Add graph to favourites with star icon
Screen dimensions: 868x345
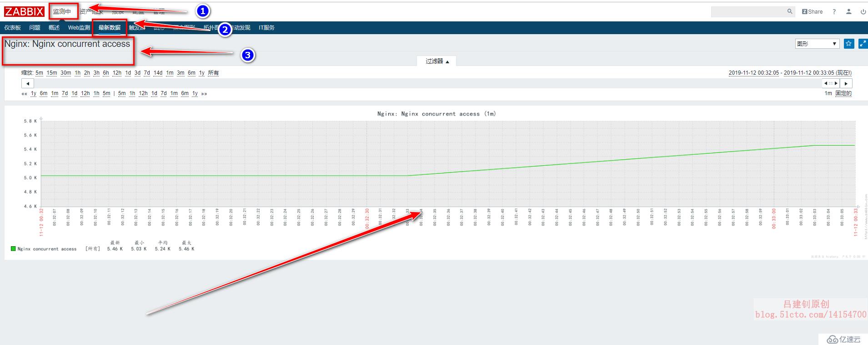(849, 44)
